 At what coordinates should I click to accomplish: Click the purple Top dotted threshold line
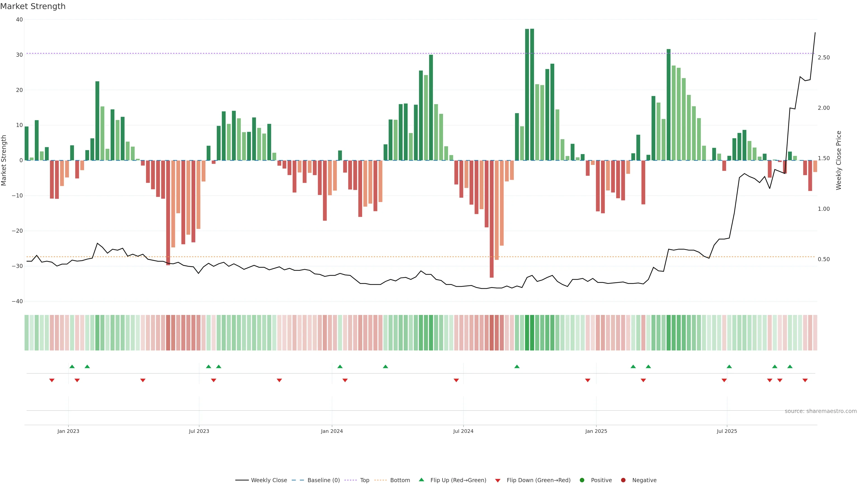[x=337, y=53]
